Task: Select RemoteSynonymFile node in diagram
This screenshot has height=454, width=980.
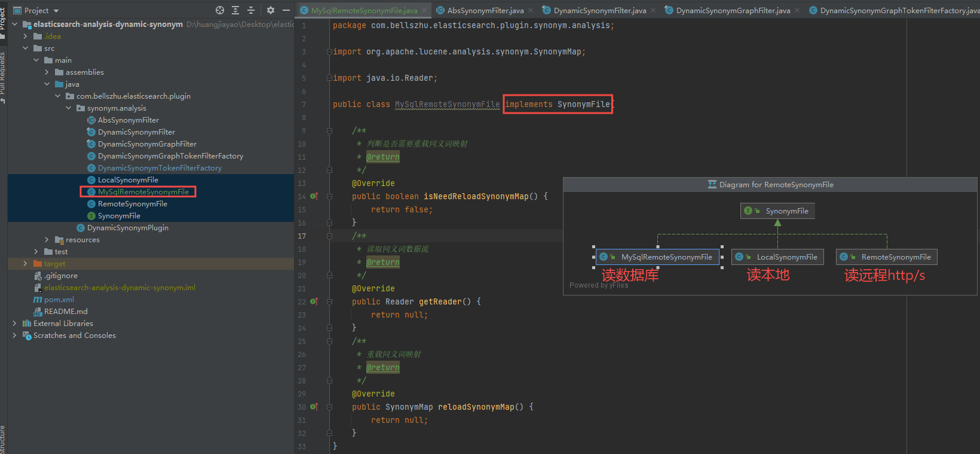Action: [x=887, y=257]
